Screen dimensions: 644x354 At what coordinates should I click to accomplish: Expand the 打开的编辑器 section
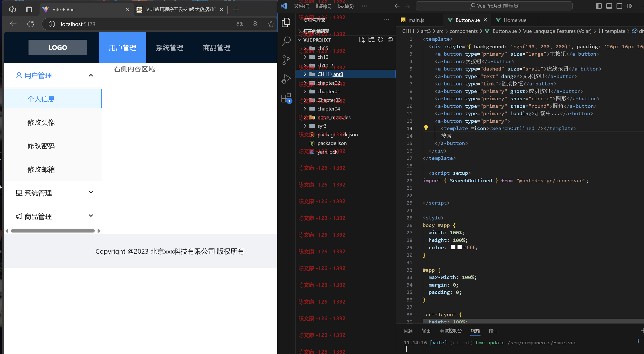[300, 31]
